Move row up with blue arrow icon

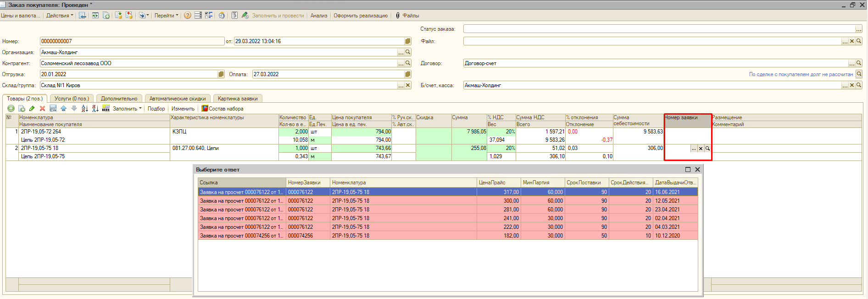point(63,108)
